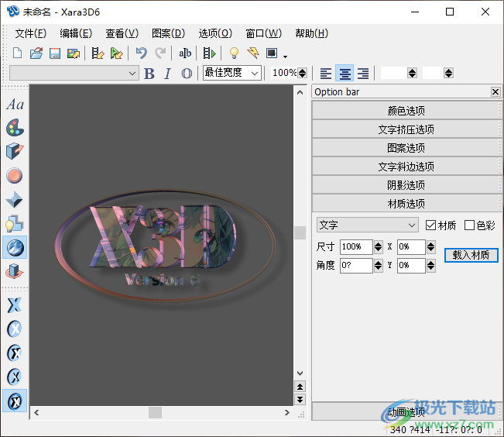Viewport: 504px width, 437px height.
Task: Expand the 颜色选项 section
Action: (x=406, y=110)
